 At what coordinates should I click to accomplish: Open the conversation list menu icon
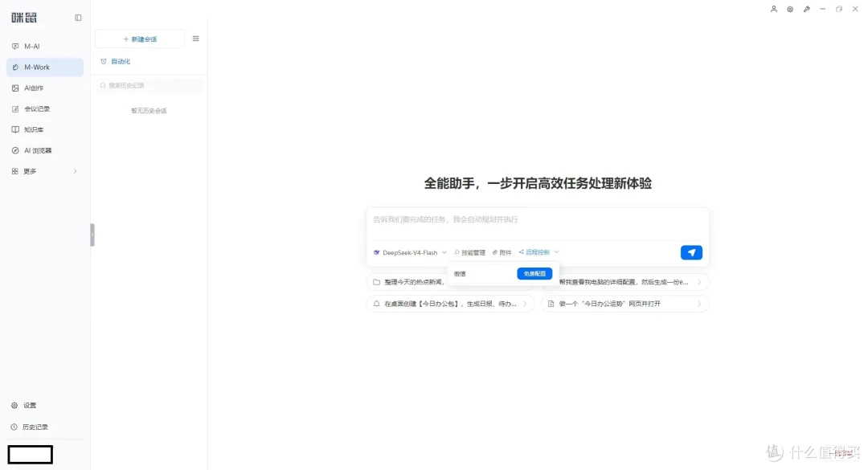click(195, 39)
